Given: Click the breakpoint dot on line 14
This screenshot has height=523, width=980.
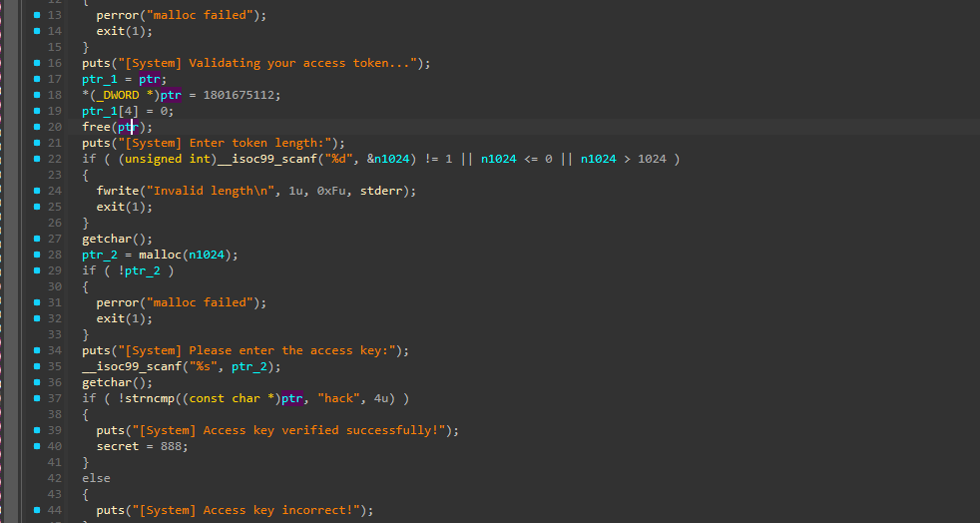Looking at the screenshot, I should (38, 31).
